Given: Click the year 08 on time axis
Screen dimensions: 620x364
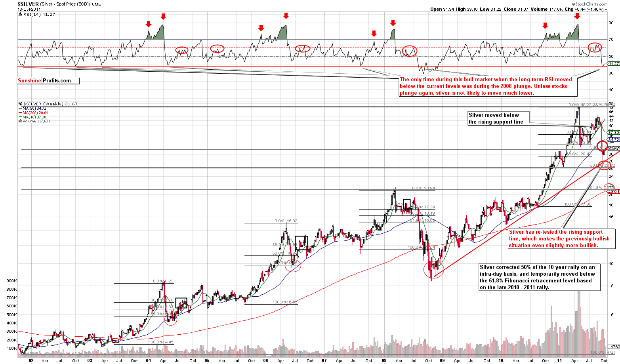Looking at the screenshot, I should tap(383, 360).
